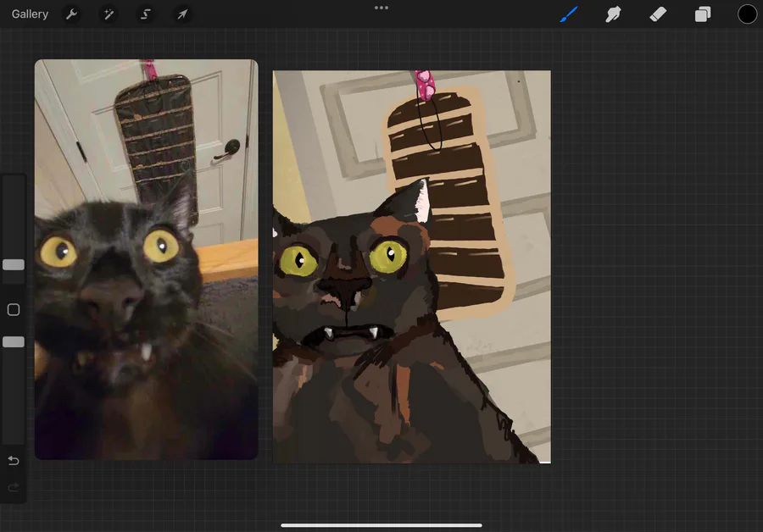Tap the painted cat canvas
Screen dimensions: 763x532
pyautogui.click(x=412, y=267)
